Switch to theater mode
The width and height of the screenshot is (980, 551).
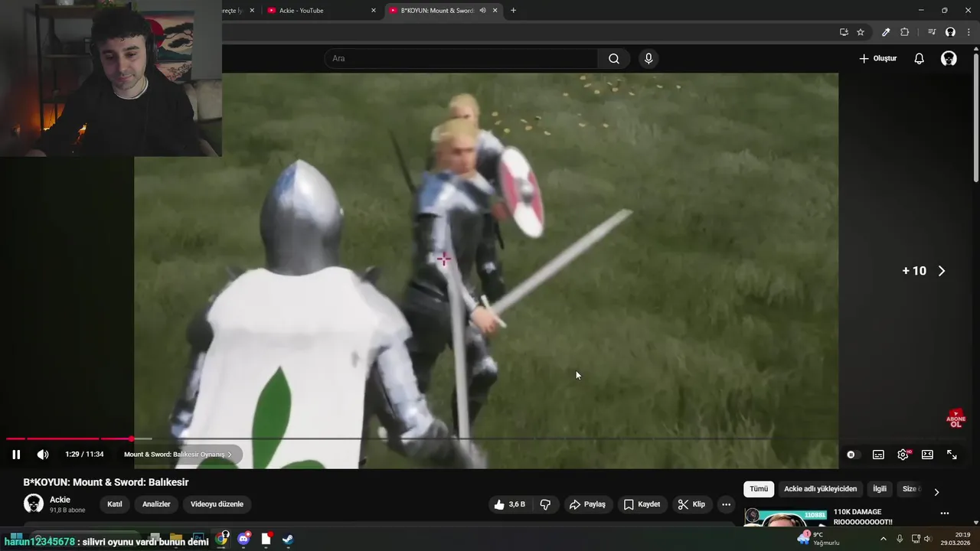point(927,455)
